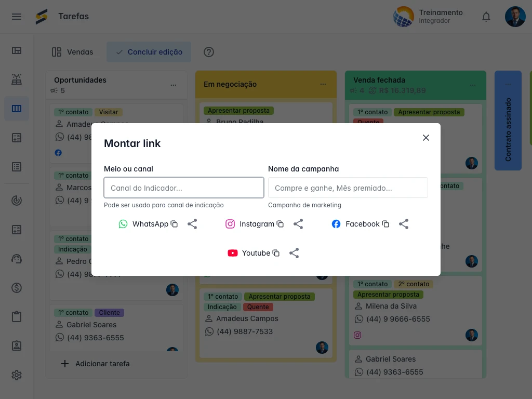Open Em negociação column options menu
The width and height of the screenshot is (532, 399).
click(323, 84)
